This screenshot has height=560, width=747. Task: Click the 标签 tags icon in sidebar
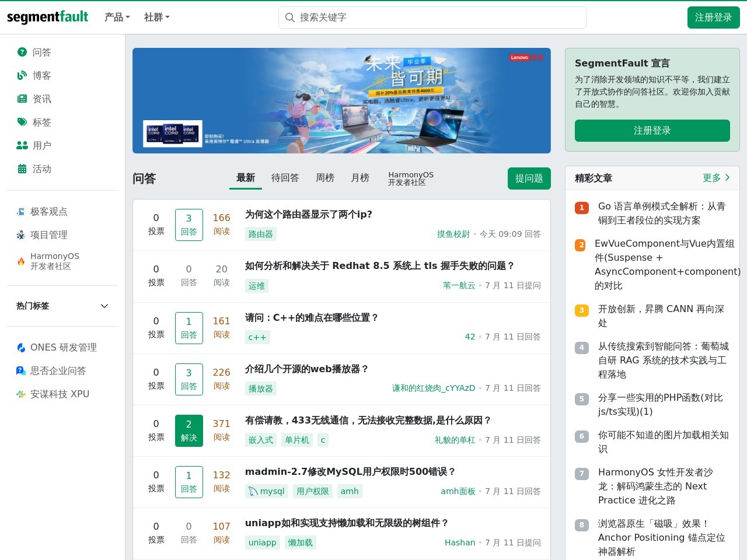tap(22, 122)
